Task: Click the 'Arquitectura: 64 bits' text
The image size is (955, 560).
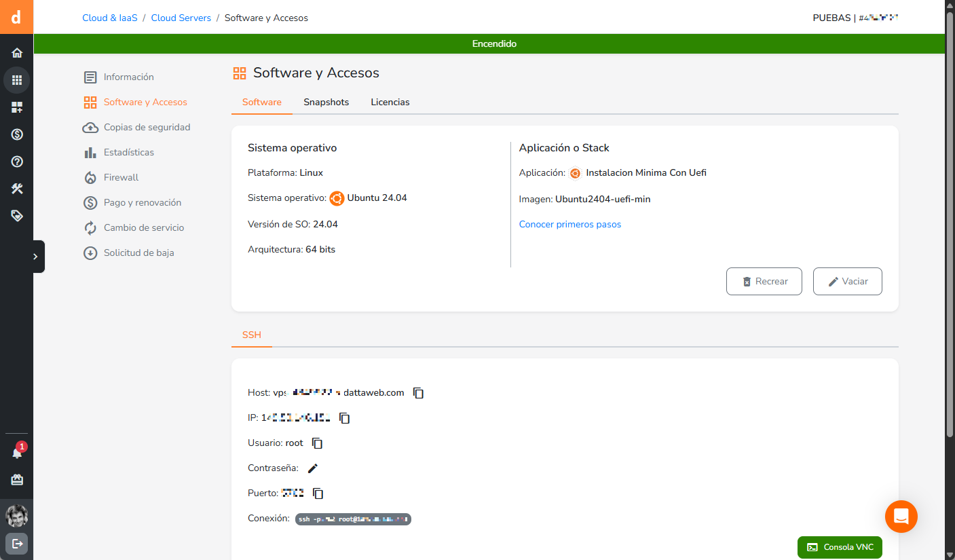Action: [x=291, y=249]
